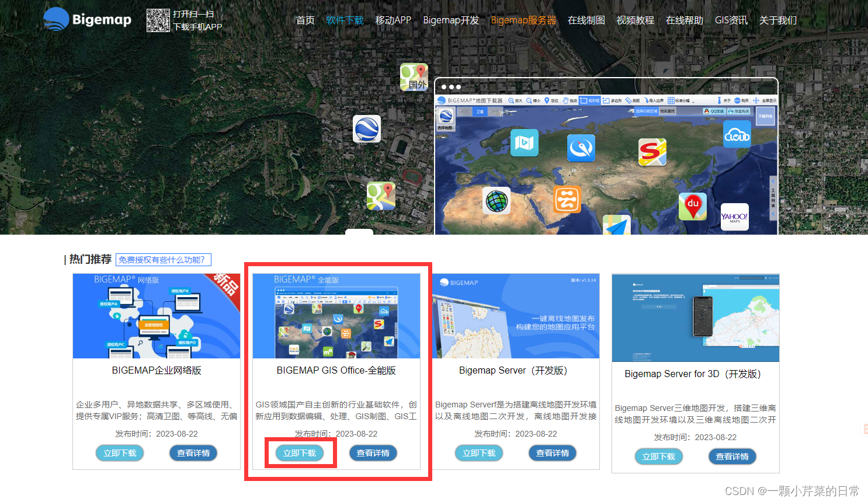Click the Google Maps icon below the Google Earth icon

pyautogui.click(x=381, y=196)
